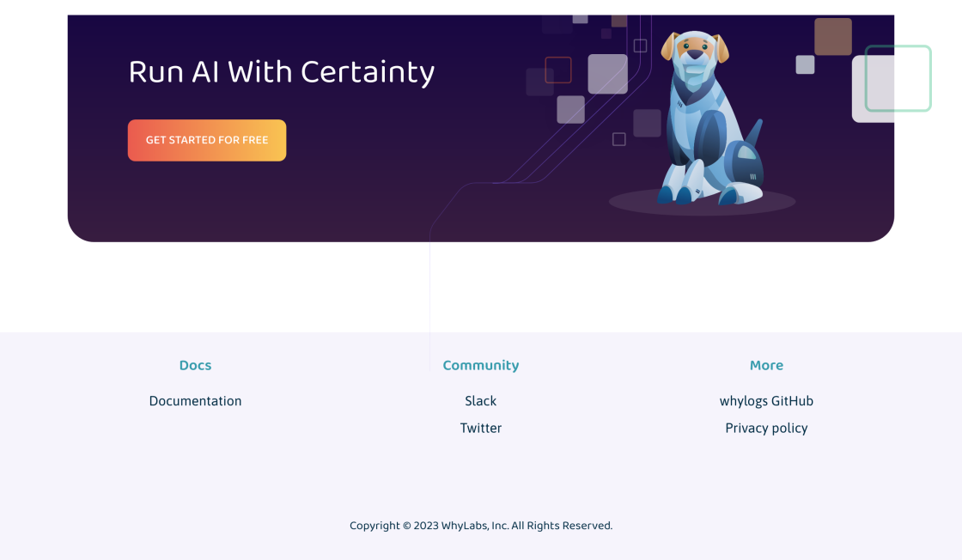Click the Community footer heading
Image resolution: width=962 pixels, height=560 pixels.
click(481, 365)
